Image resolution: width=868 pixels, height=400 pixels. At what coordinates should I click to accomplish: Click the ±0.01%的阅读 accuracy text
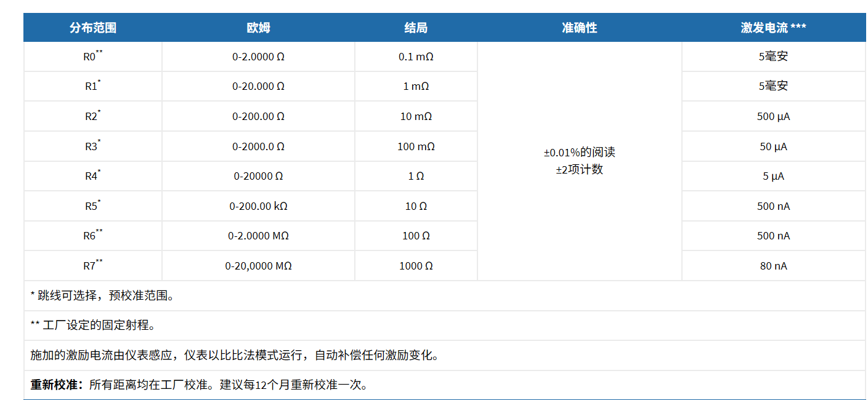click(x=579, y=153)
